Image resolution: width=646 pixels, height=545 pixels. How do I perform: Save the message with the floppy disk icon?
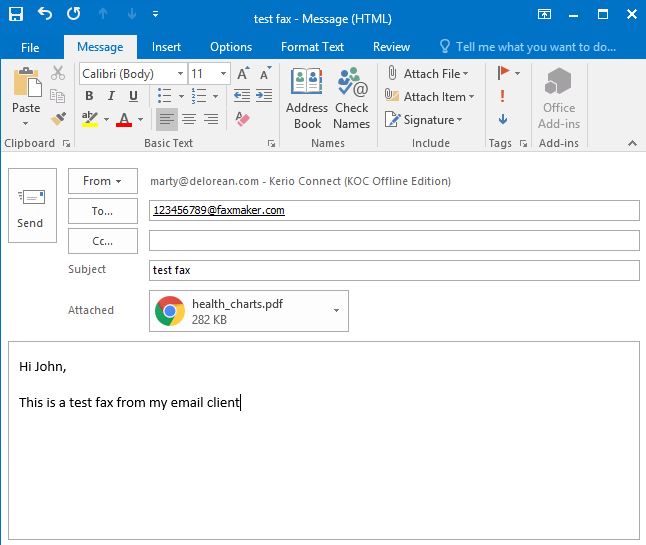tap(16, 14)
